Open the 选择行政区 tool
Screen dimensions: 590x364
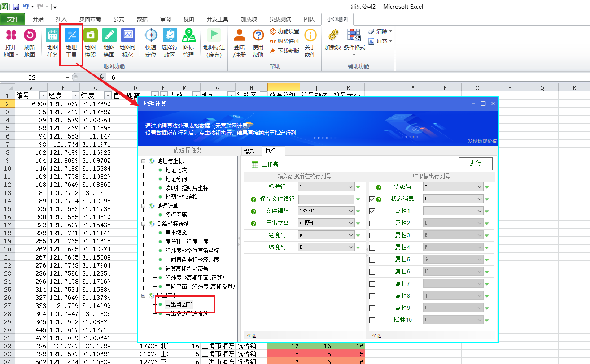click(170, 43)
